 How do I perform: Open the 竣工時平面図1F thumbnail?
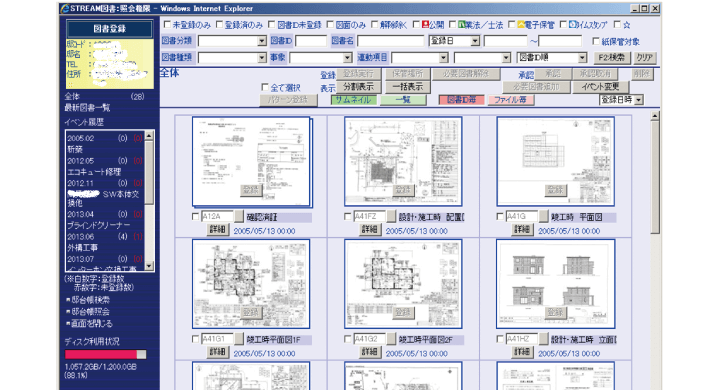tap(251, 283)
